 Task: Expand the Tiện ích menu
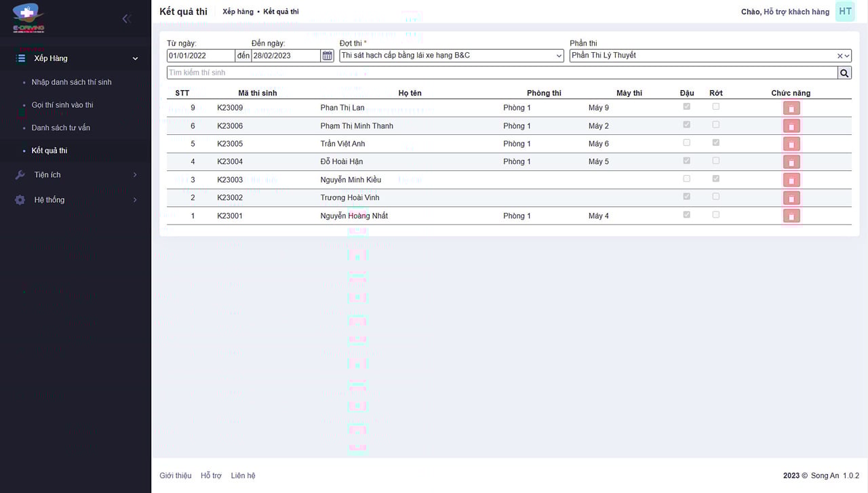(x=76, y=175)
